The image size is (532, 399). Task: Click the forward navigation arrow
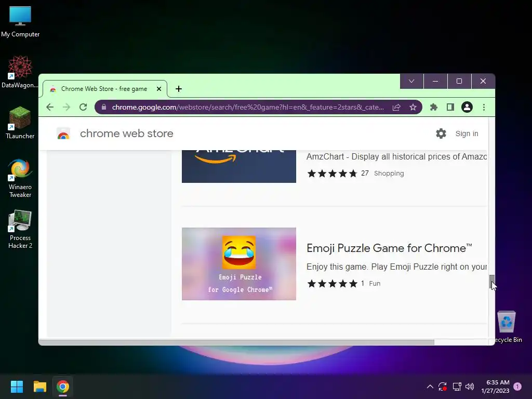[x=66, y=107]
